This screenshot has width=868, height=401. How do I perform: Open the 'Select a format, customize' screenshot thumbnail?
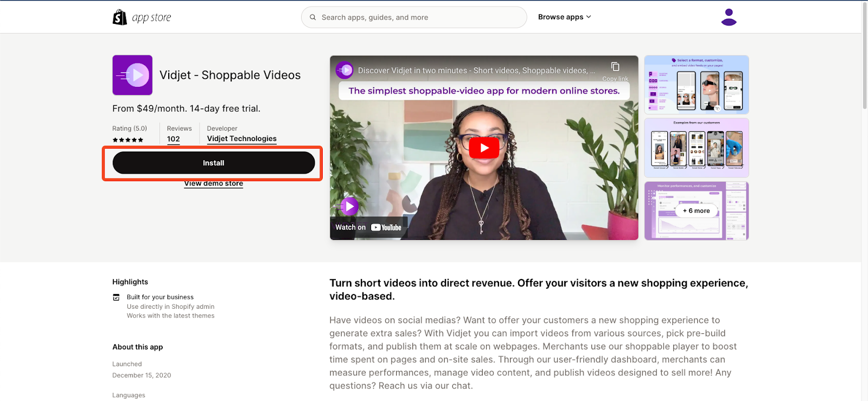point(697,85)
